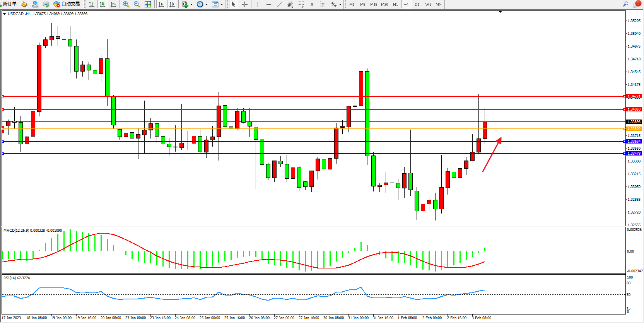Tile chart windows with the grid icon
644x323 pixels.
coord(148,4)
